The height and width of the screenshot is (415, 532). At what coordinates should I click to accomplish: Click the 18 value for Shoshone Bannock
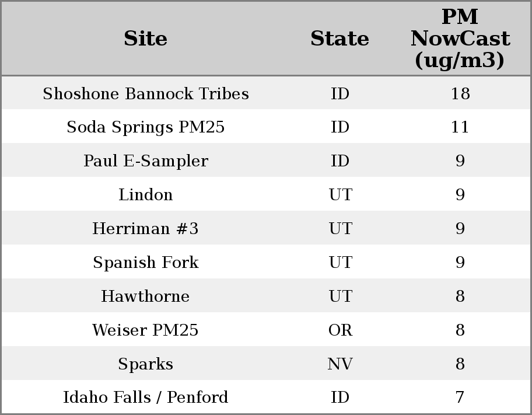pos(460,94)
